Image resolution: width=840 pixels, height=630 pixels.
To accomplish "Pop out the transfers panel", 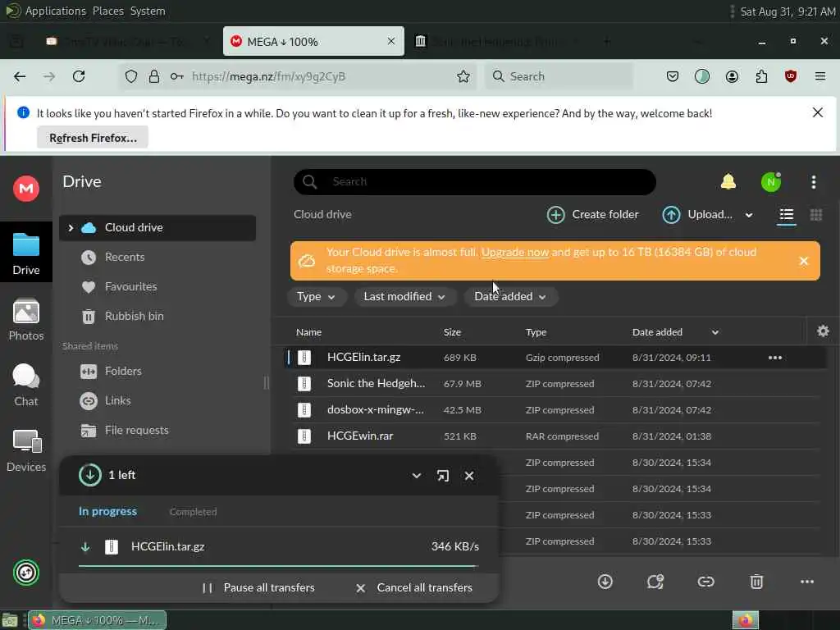I will [442, 476].
